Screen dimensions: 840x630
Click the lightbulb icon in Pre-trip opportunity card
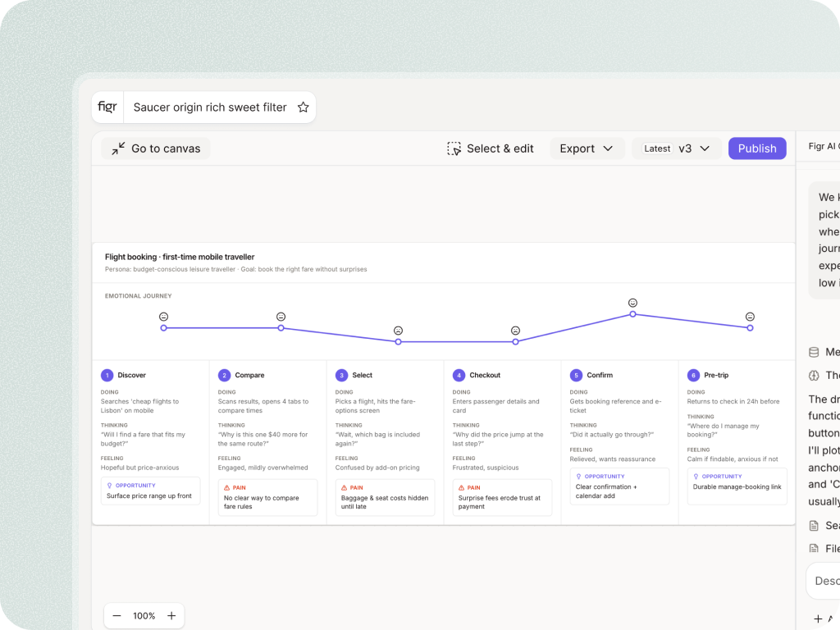click(696, 477)
